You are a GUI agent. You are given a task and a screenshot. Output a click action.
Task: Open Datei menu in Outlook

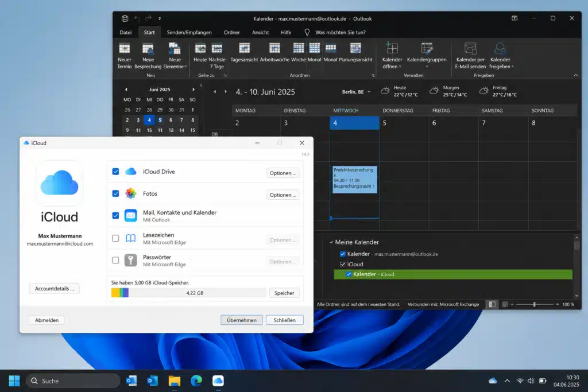[126, 32]
